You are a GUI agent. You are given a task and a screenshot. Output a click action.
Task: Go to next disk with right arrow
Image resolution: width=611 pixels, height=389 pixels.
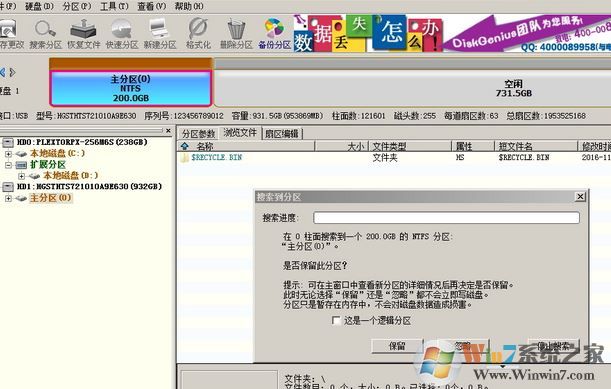click(12, 72)
